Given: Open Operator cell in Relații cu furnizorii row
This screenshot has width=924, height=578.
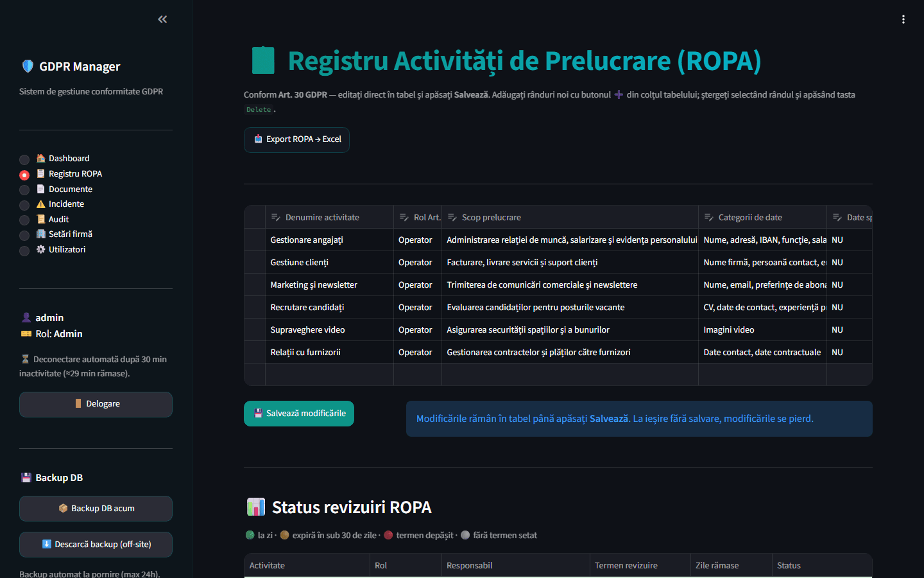Looking at the screenshot, I should (x=418, y=352).
